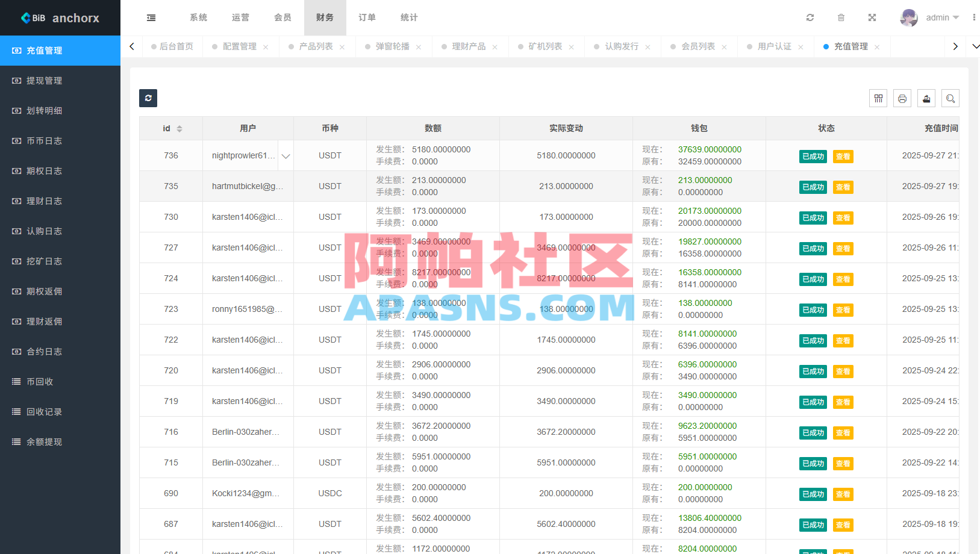Open 合约日志 in the sidebar
This screenshot has width=980, height=554.
(x=60, y=352)
